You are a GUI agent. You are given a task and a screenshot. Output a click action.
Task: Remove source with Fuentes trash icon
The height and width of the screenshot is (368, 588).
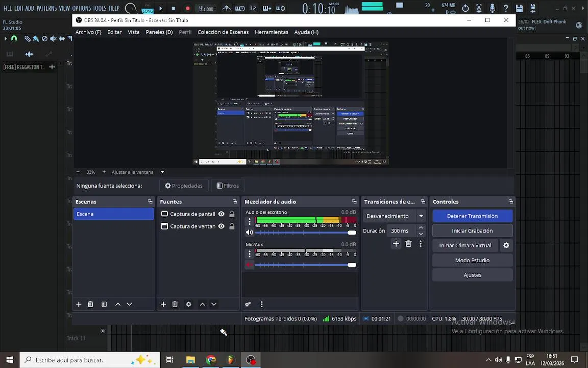[x=175, y=304]
